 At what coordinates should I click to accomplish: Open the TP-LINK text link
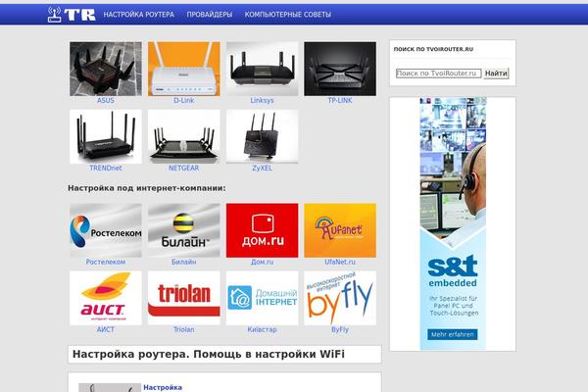point(340,101)
